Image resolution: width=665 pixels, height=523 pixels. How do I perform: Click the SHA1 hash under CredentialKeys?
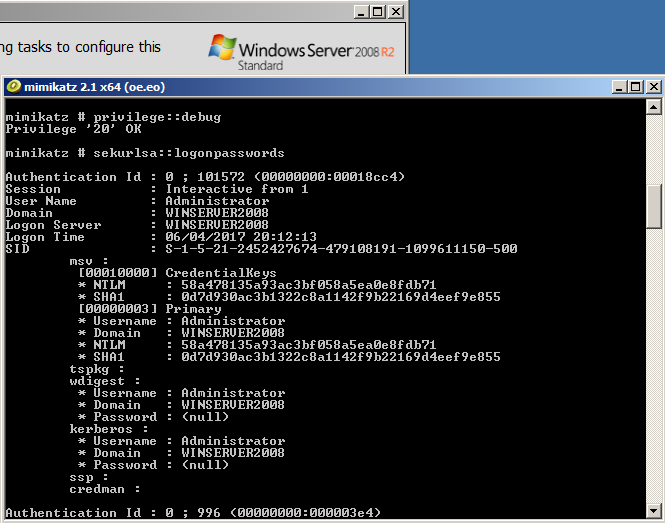point(341,296)
